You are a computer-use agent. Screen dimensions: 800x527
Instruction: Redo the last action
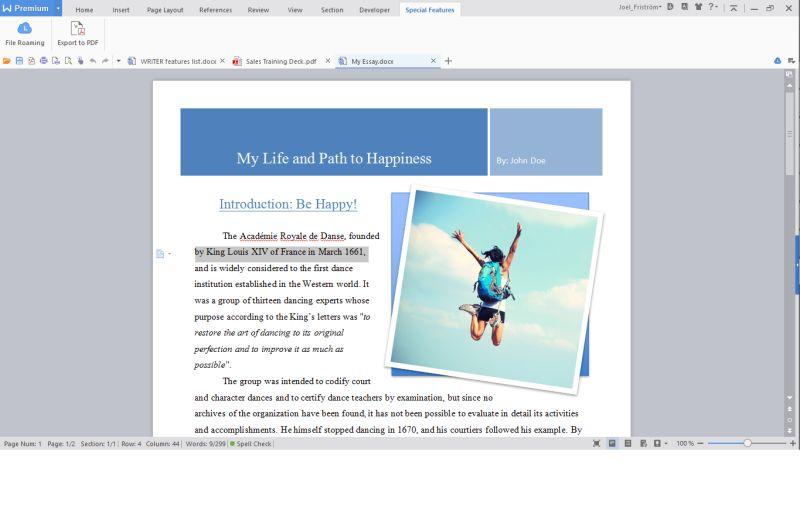pos(105,61)
